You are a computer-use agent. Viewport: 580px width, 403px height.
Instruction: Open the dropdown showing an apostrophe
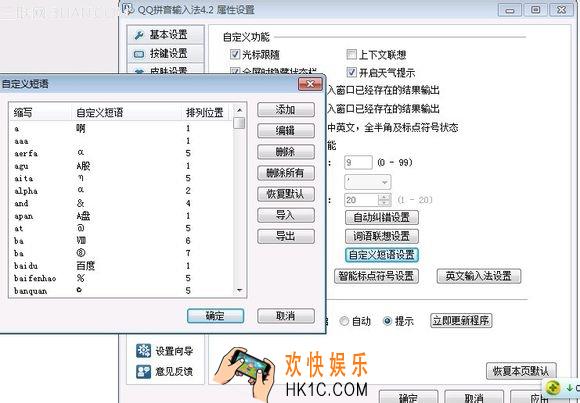point(367,182)
